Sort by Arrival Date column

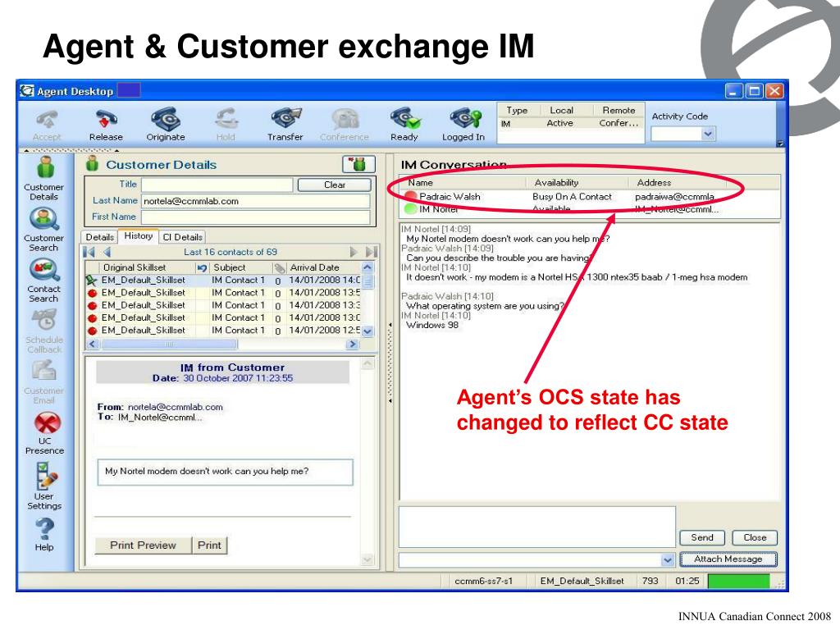point(323,267)
